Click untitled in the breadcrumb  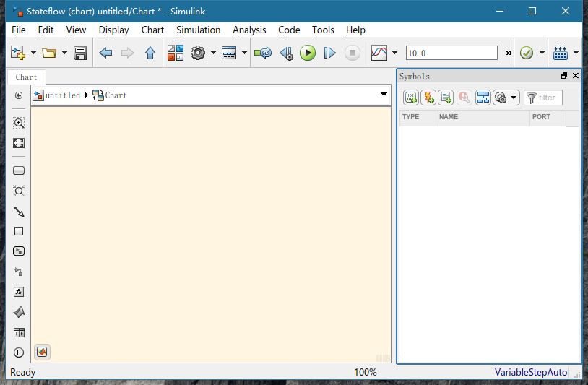point(63,95)
